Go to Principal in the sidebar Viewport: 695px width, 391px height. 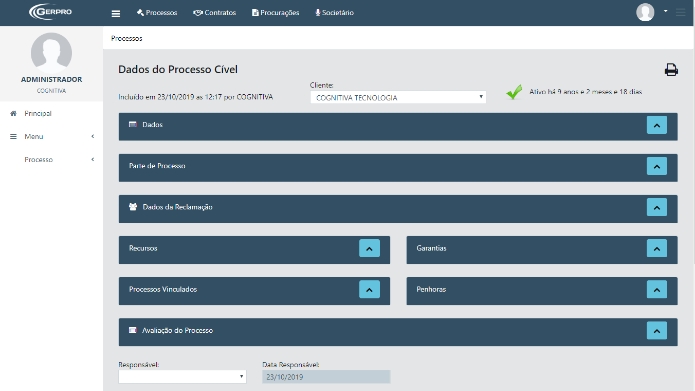[x=38, y=113]
